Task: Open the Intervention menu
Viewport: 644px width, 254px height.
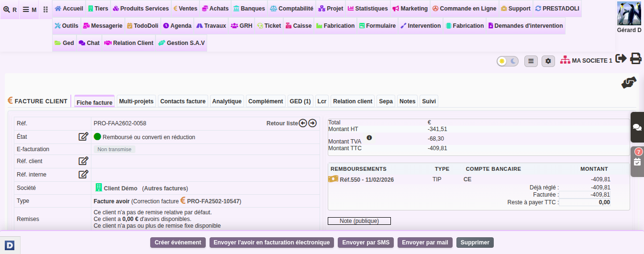Action: [421, 26]
